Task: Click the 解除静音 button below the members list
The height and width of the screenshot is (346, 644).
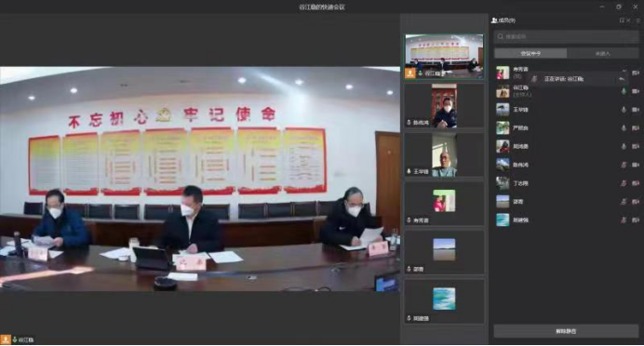Action: 566,331
